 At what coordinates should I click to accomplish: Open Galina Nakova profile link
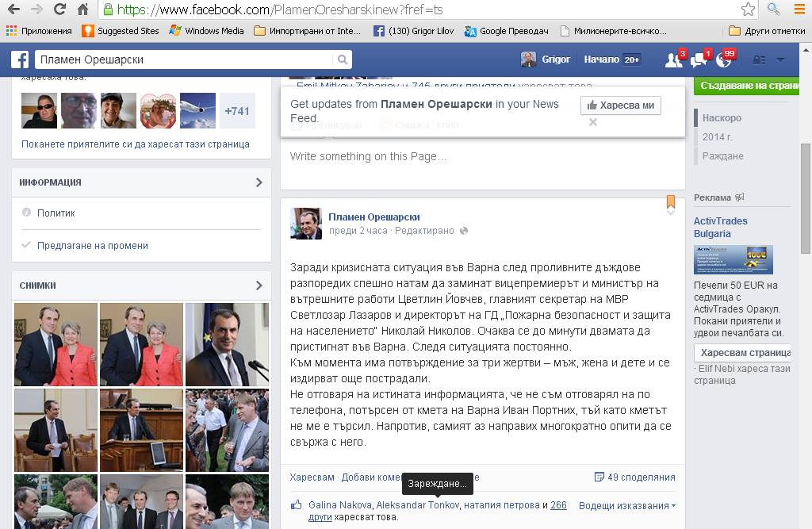[339, 505]
